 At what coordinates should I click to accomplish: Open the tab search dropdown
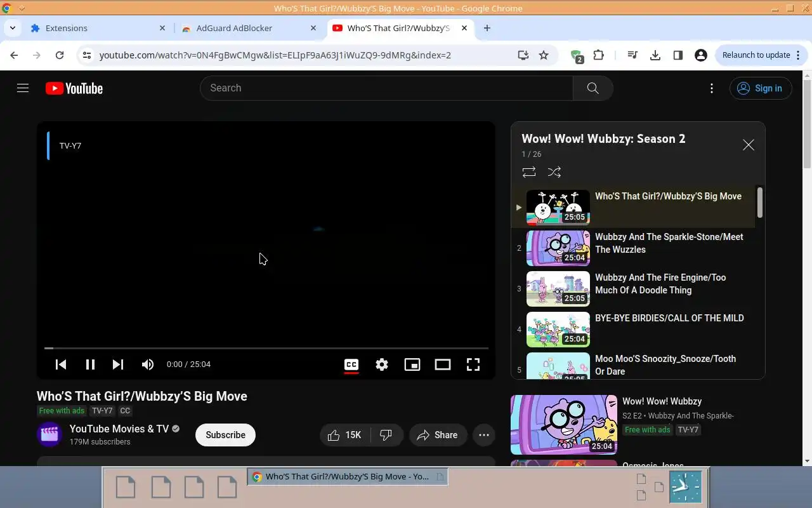[12, 28]
